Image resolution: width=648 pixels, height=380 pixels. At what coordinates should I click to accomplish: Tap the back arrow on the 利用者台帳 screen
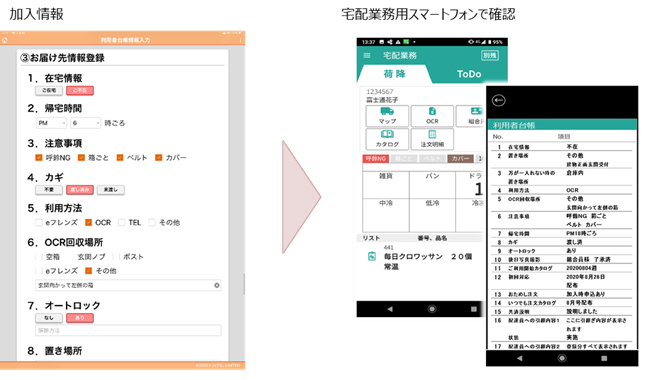coord(499,100)
